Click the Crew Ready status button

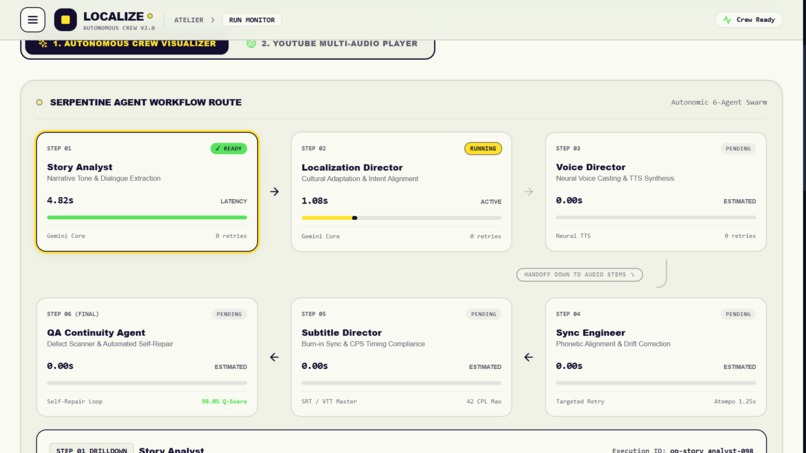pos(748,20)
